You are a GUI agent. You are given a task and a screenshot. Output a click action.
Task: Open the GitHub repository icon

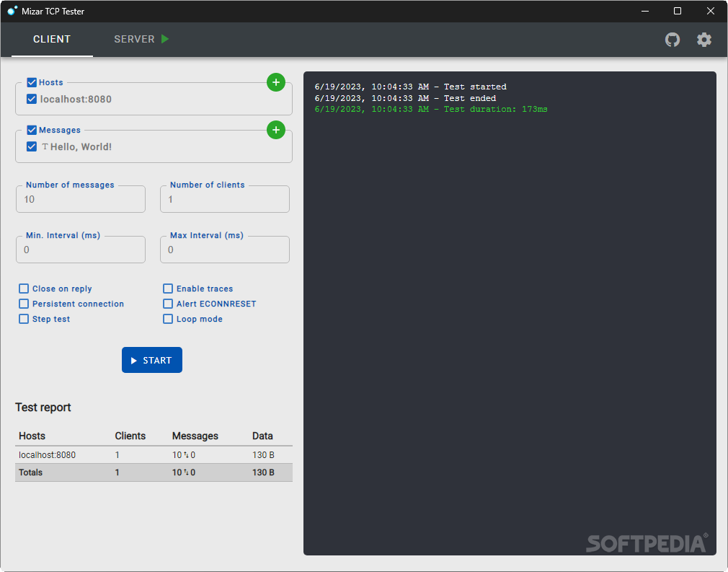(x=672, y=40)
